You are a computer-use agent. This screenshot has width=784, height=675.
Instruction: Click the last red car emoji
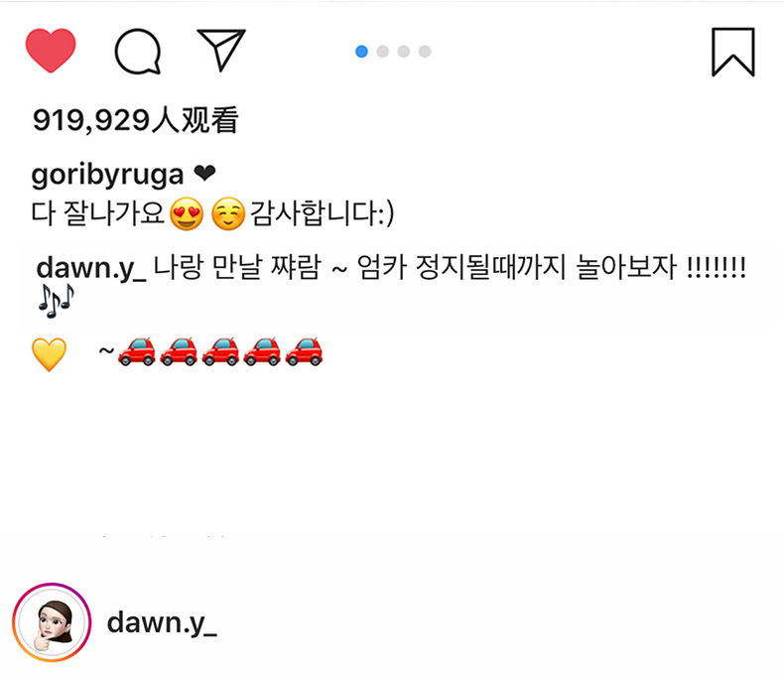(304, 351)
